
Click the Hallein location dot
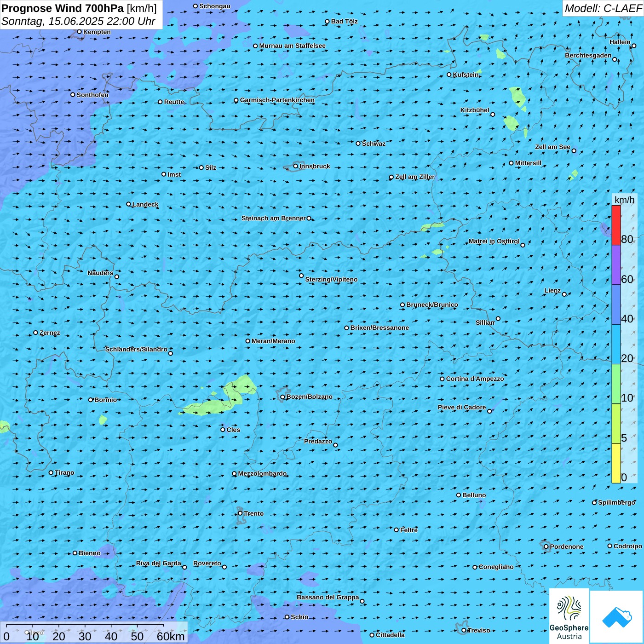[634, 46]
